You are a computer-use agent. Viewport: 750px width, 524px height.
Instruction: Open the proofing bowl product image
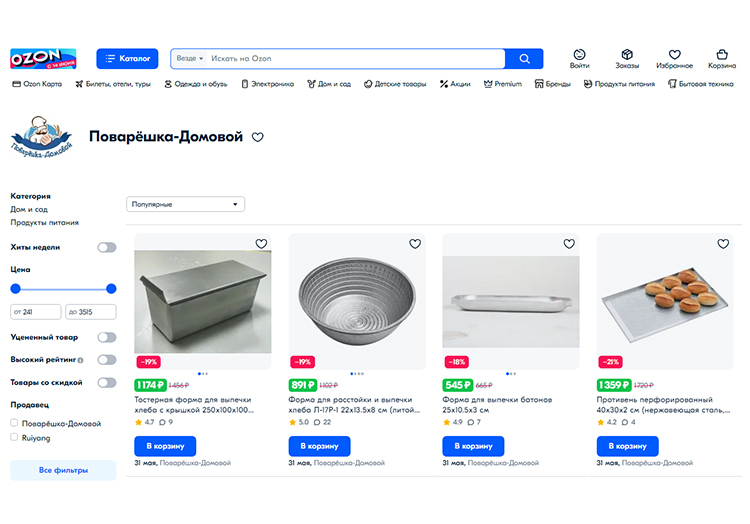(x=357, y=302)
